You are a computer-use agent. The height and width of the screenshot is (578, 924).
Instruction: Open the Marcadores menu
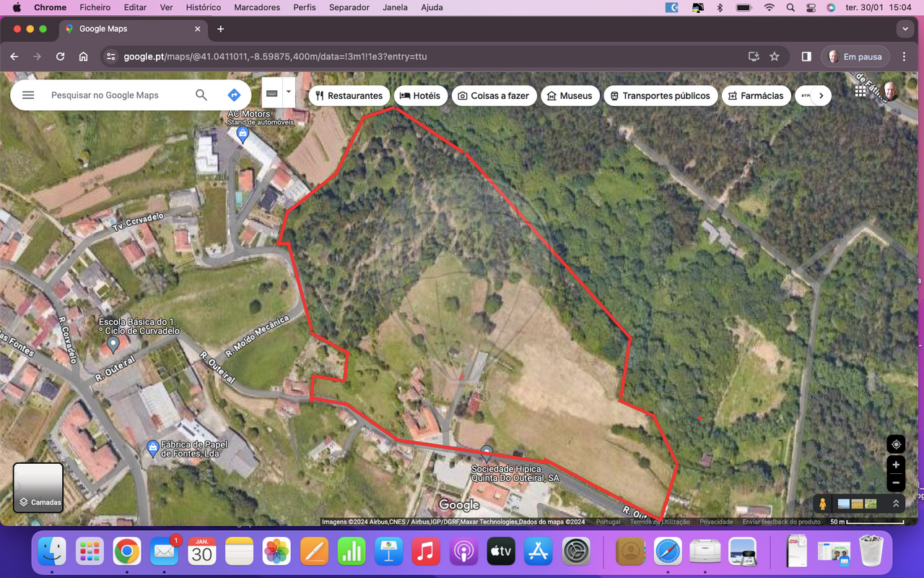click(x=257, y=7)
